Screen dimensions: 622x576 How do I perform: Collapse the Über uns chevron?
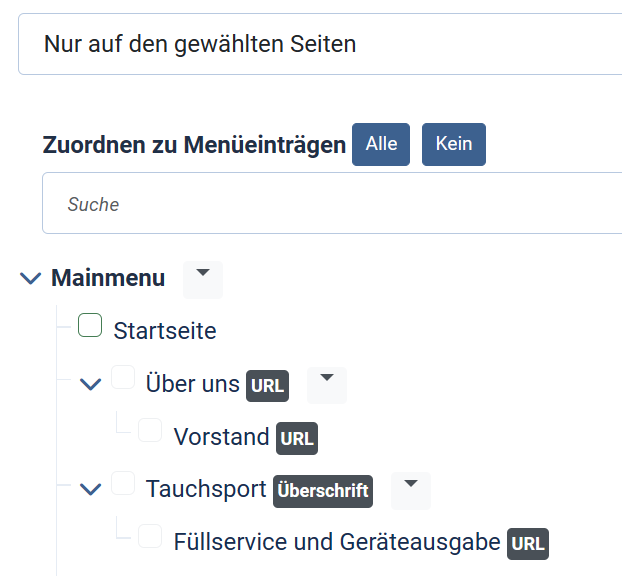91,384
